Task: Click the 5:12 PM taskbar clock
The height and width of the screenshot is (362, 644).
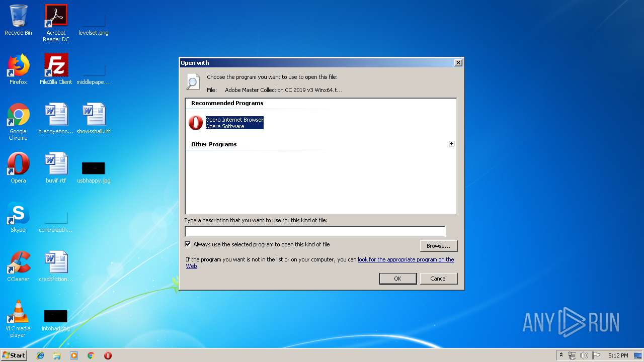Action: coord(618,355)
